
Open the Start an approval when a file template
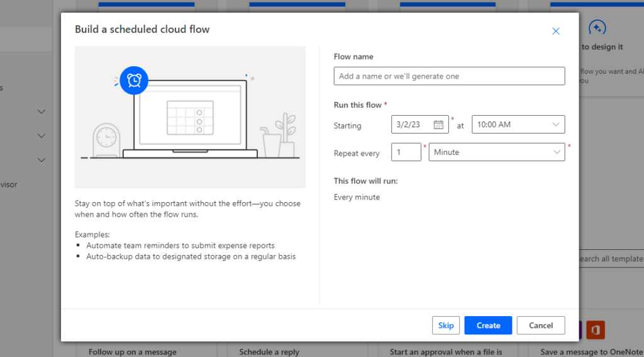pos(446,352)
